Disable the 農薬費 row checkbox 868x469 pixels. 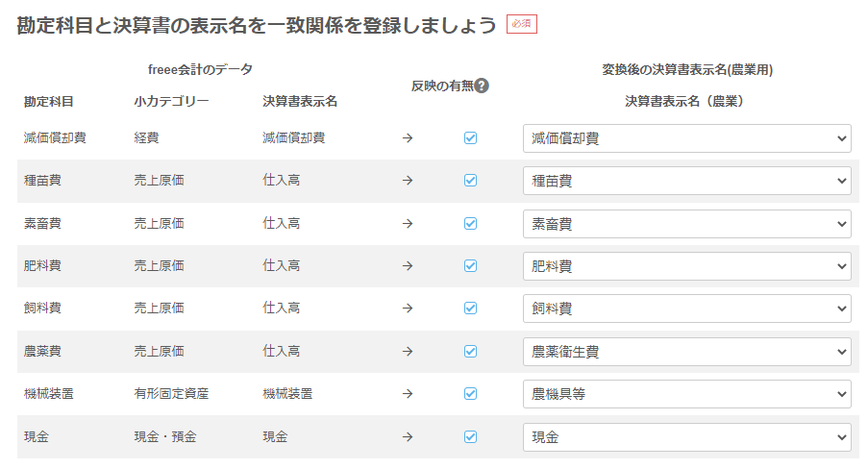[x=471, y=351]
